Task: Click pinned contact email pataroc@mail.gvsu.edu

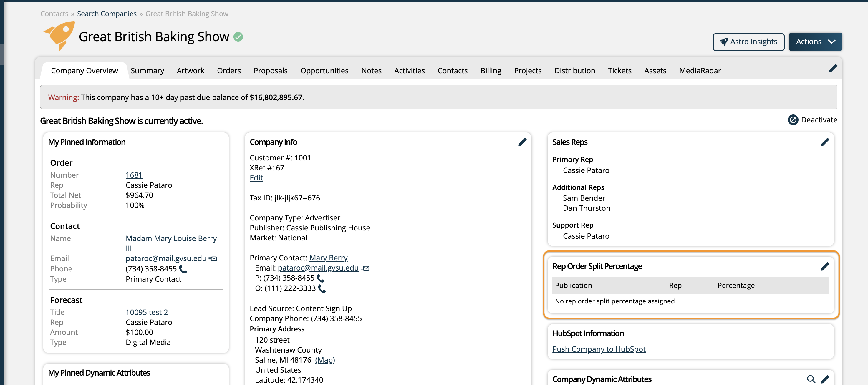Action: click(166, 259)
